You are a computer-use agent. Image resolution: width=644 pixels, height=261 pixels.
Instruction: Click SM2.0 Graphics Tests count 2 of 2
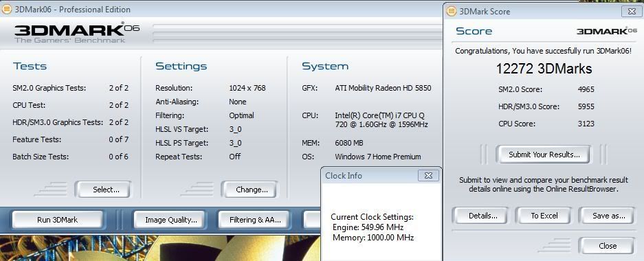pyautogui.click(x=119, y=88)
